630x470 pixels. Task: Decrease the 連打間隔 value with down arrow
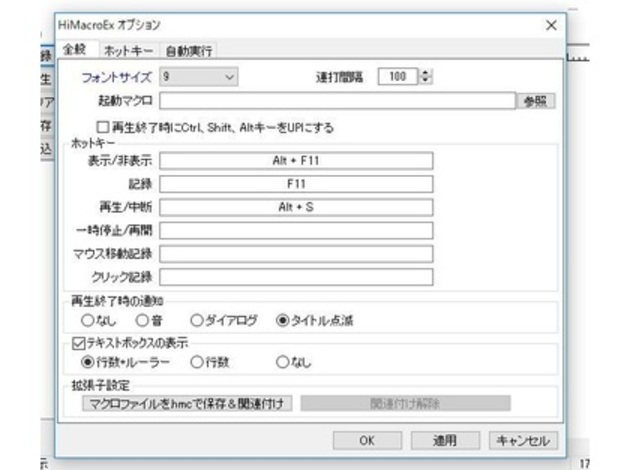(426, 80)
